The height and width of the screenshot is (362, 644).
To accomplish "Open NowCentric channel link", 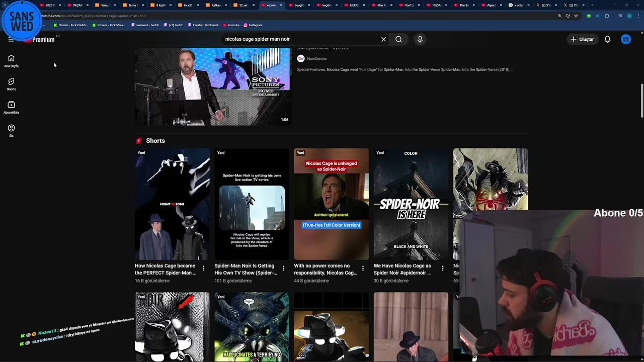I will click(x=316, y=59).
